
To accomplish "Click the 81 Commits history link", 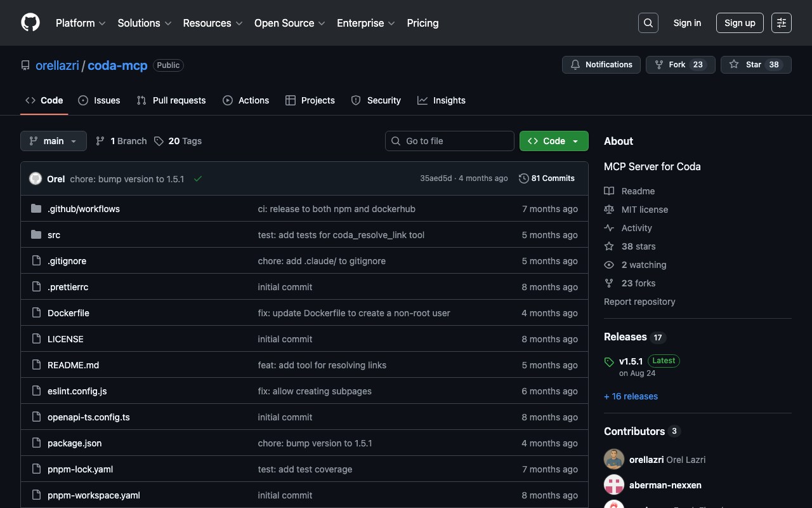I will click(x=546, y=178).
